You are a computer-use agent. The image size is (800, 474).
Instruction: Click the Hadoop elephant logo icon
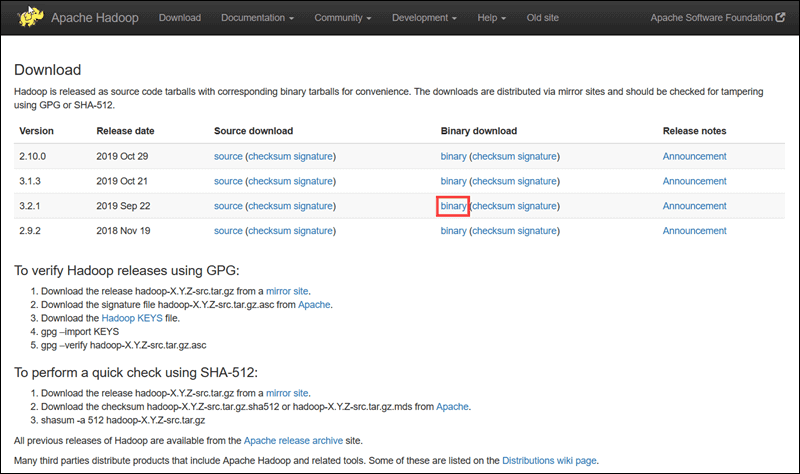(30, 17)
